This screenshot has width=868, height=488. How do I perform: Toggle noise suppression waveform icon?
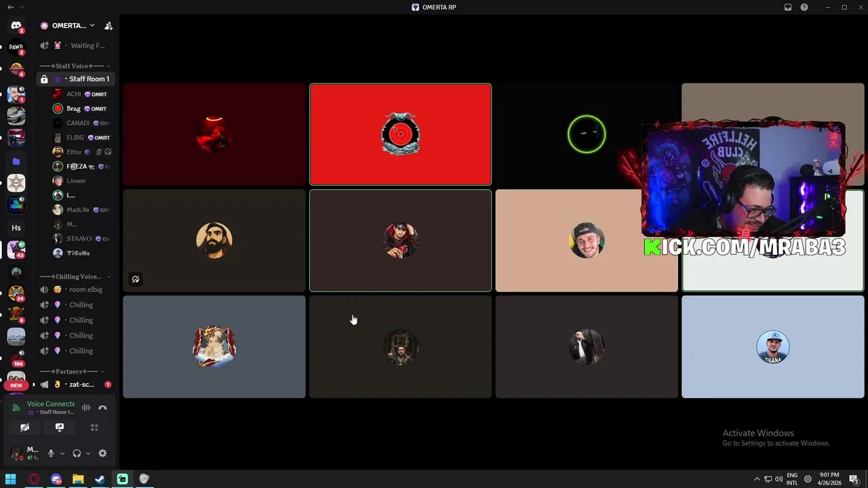tap(86, 407)
